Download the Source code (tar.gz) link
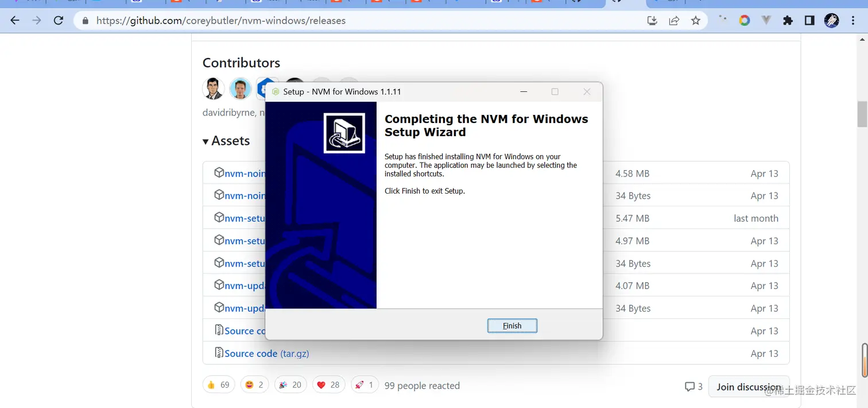868x408 pixels. click(x=267, y=353)
